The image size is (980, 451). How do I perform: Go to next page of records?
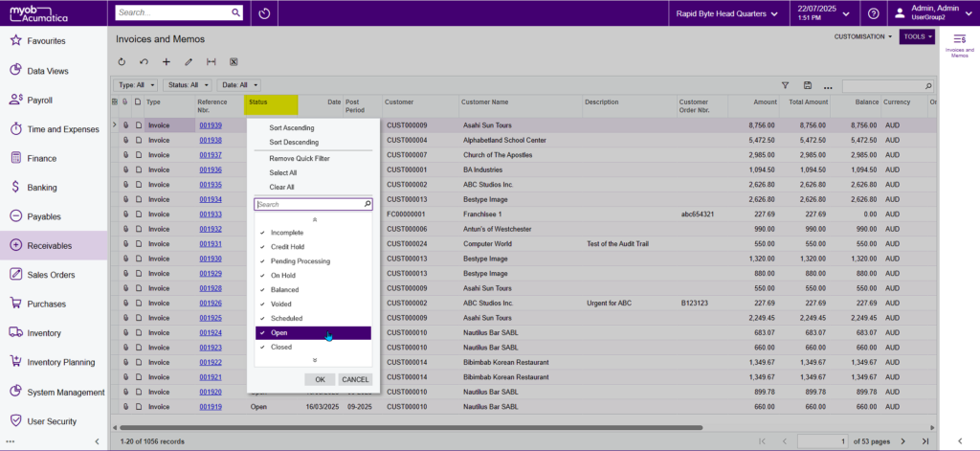(x=902, y=441)
